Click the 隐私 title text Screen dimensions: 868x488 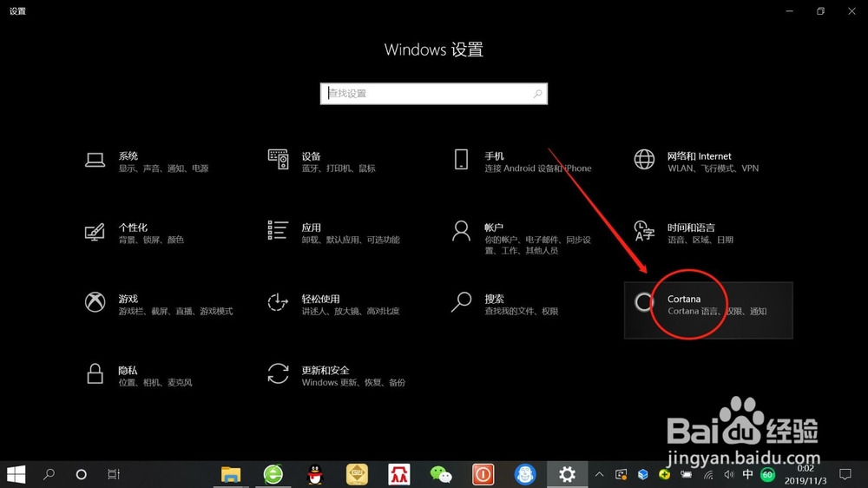pos(128,370)
